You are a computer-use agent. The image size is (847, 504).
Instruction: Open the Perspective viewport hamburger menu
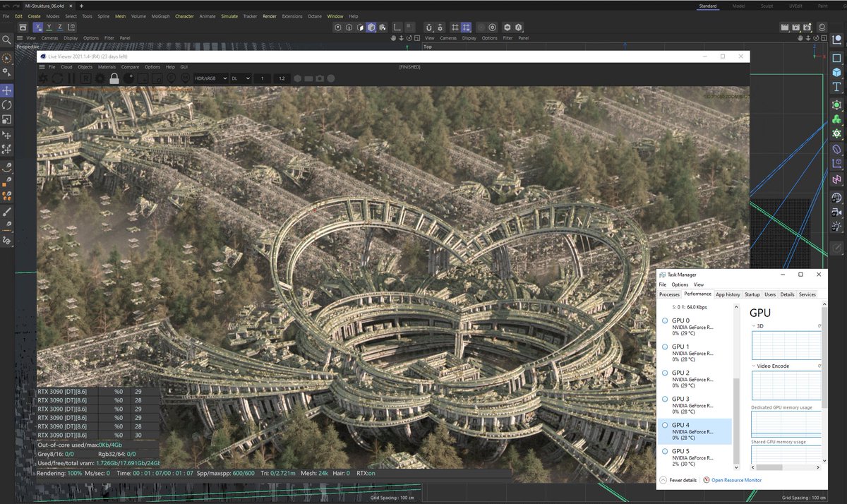point(21,38)
